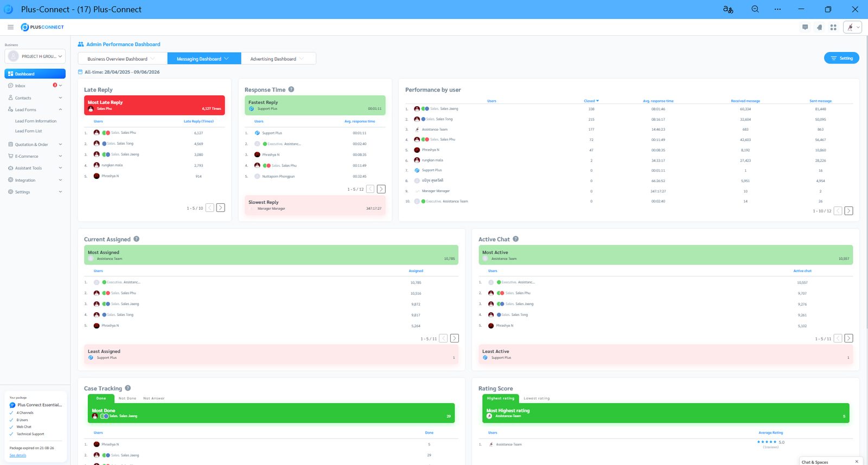The image size is (868, 465).
Task: Go to next page in Active Chat
Action: [x=849, y=338]
